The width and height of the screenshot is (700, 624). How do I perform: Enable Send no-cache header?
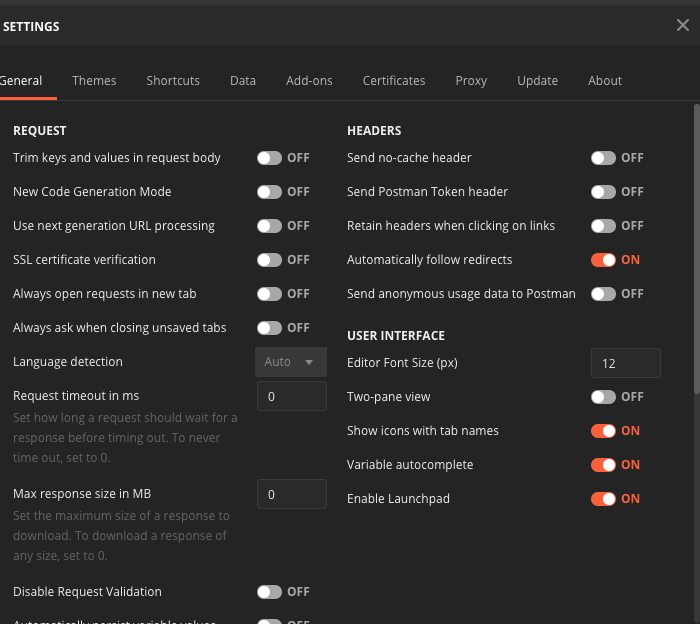tap(603, 158)
